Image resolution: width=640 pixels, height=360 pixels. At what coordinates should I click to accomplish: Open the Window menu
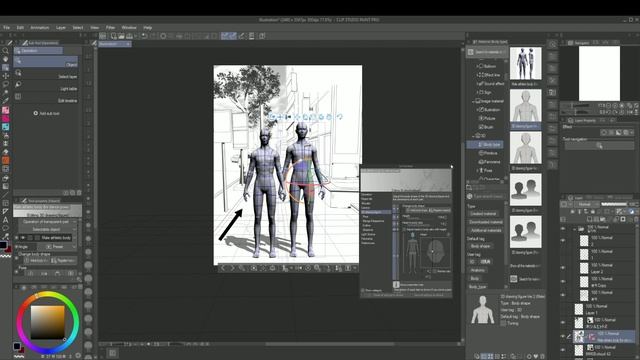129,28
